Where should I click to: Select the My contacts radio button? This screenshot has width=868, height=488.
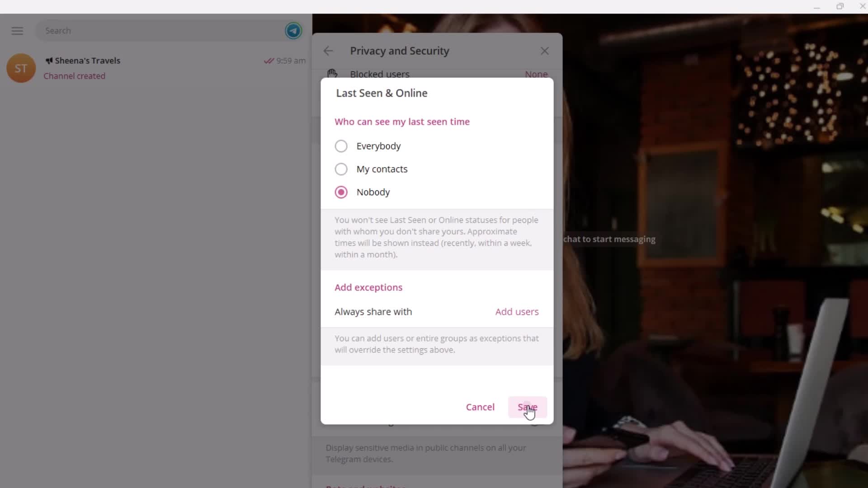coord(340,169)
